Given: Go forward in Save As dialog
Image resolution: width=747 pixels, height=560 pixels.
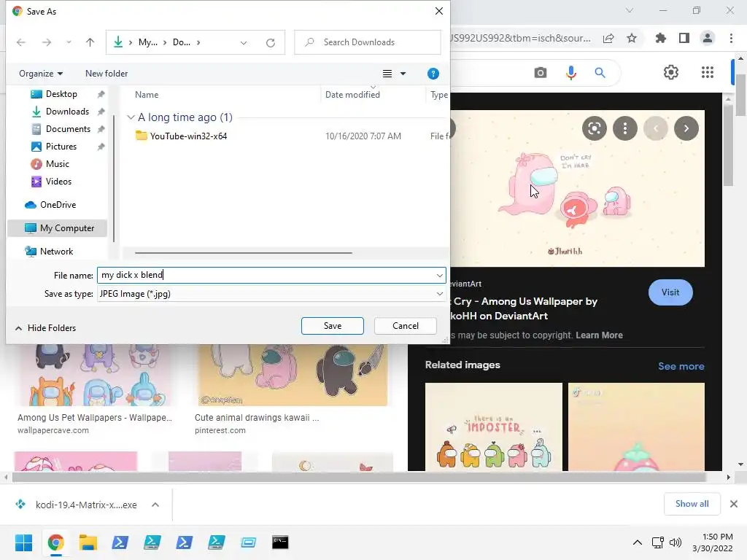Looking at the screenshot, I should tap(46, 42).
